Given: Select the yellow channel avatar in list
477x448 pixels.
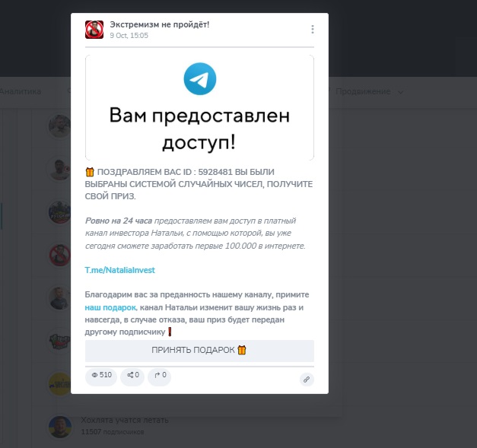Looking at the screenshot, I should coord(59,384).
